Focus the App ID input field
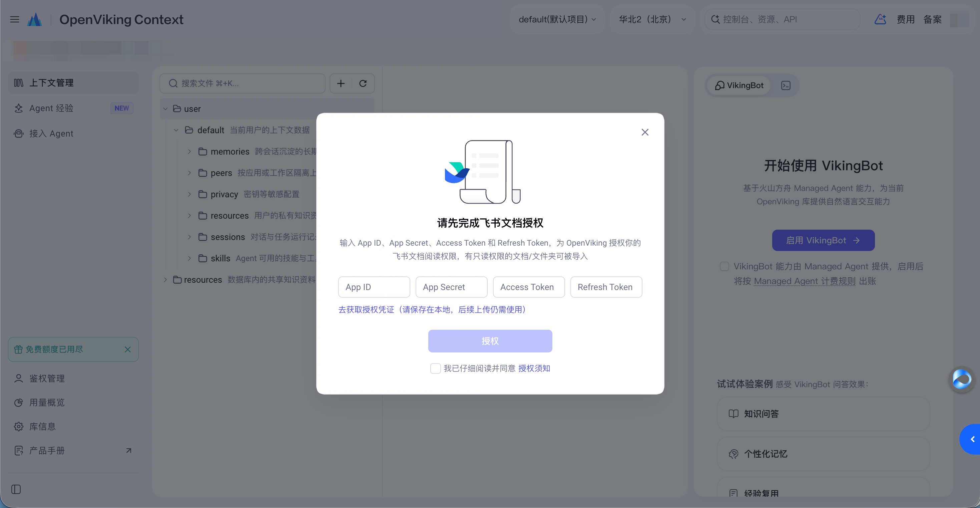The image size is (980, 508). 374,287
